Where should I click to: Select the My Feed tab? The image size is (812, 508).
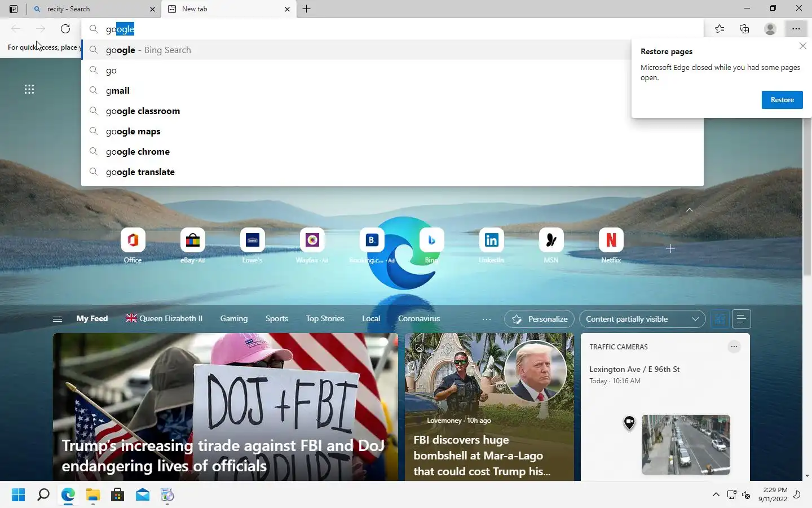[x=92, y=319]
